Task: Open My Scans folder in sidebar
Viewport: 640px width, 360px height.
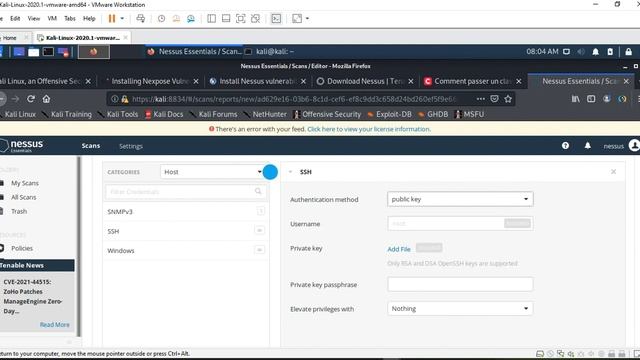Action: [x=25, y=183]
